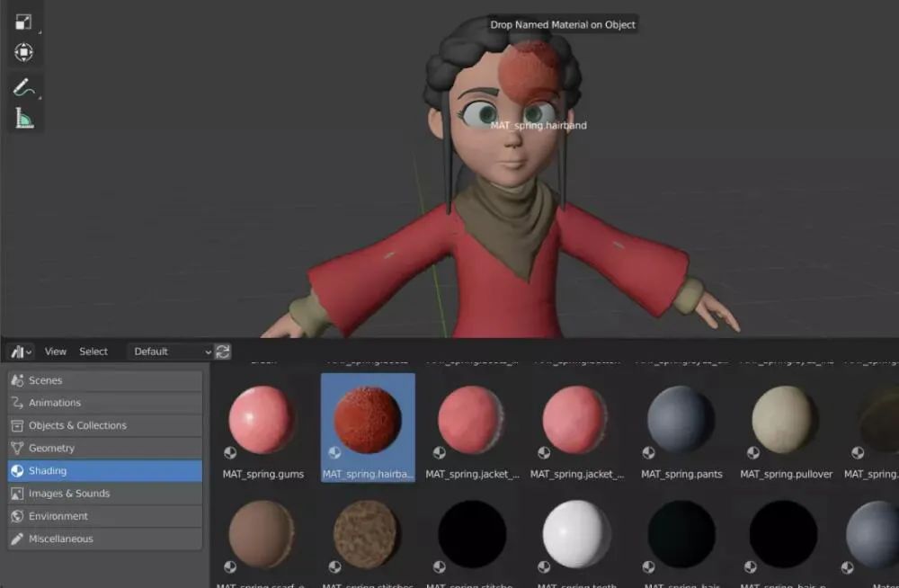Select the Transform tool icon

[23, 52]
